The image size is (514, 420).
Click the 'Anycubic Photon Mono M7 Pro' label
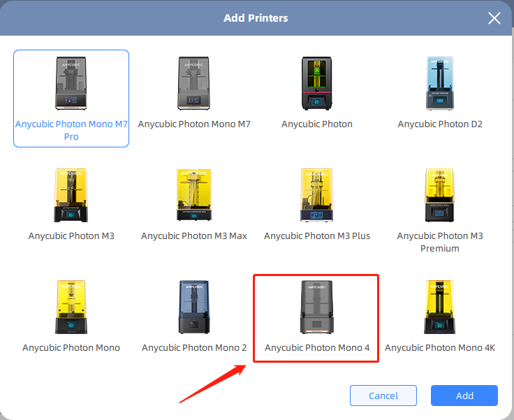[x=71, y=130]
